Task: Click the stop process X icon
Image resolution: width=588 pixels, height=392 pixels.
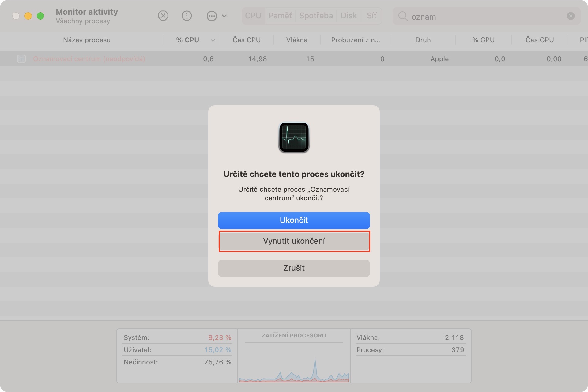Action: pyautogui.click(x=163, y=16)
